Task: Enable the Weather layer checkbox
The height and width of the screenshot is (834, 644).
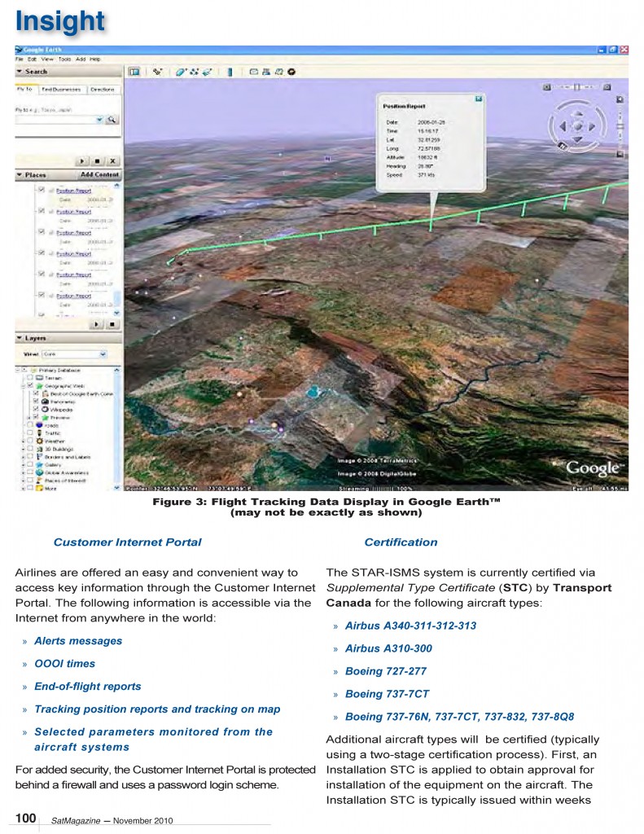Action: pos(30,441)
